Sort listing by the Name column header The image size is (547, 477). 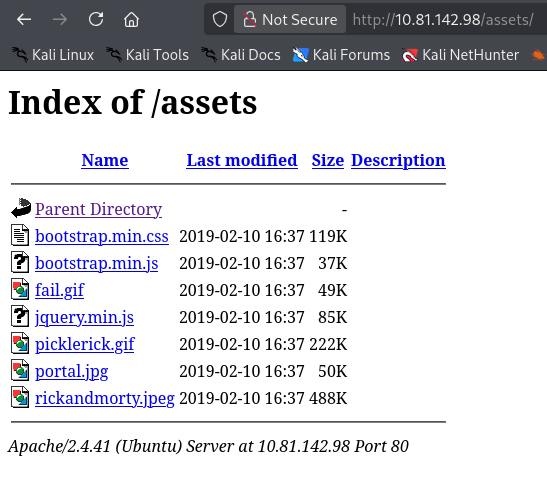pos(105,161)
